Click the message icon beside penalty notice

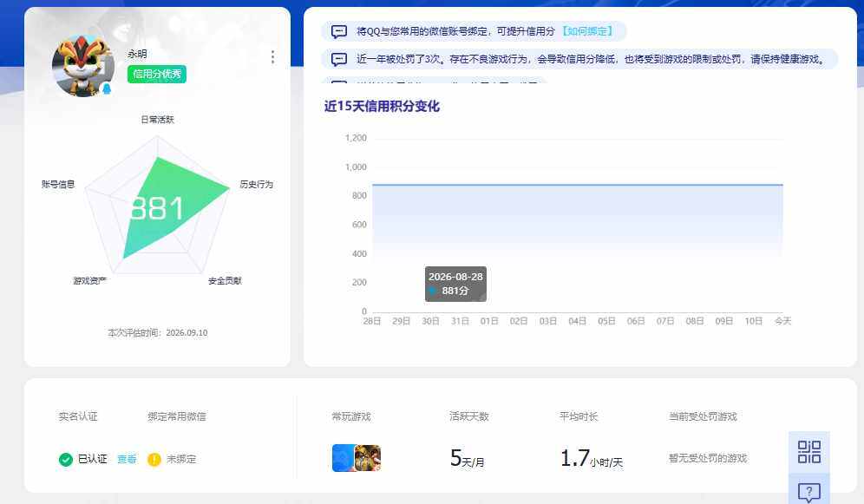[x=339, y=59]
